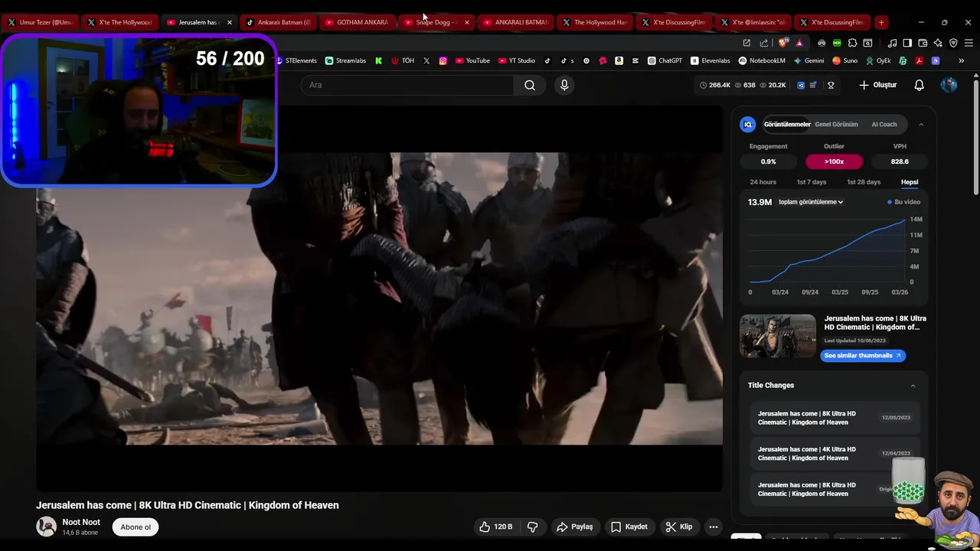Open the Instagram bookmark icon
The image size is (980, 551).
click(x=443, y=60)
